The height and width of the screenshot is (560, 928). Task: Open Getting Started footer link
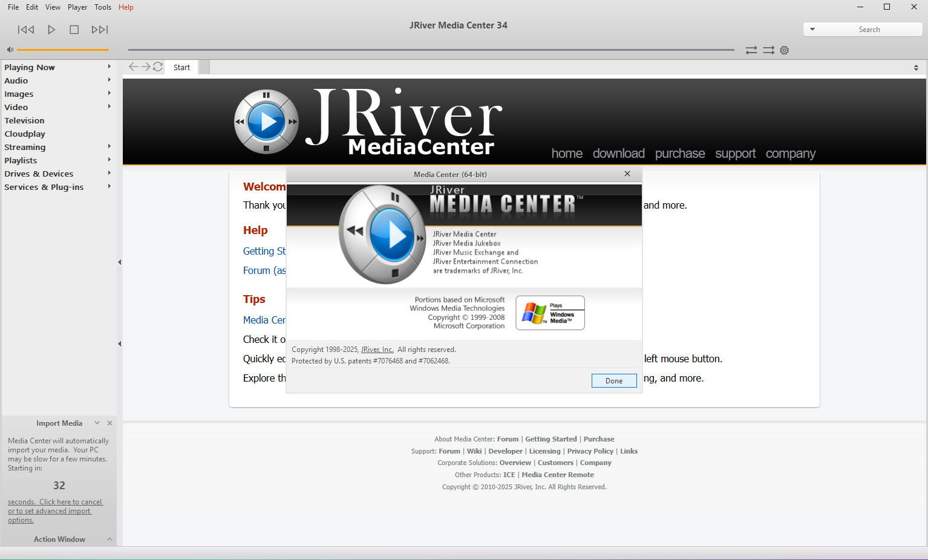[x=551, y=439]
